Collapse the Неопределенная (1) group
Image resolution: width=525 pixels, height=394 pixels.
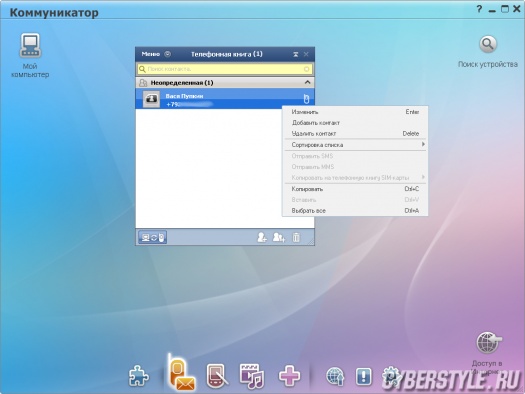point(307,82)
